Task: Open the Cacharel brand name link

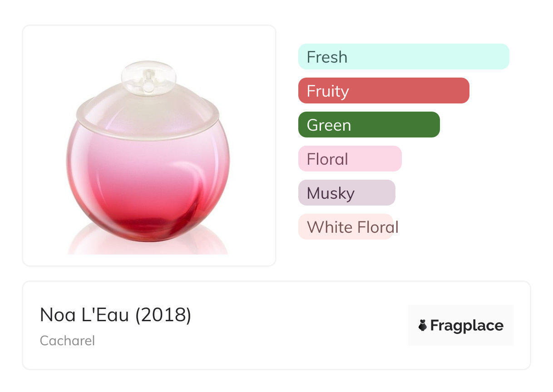Action: click(67, 341)
